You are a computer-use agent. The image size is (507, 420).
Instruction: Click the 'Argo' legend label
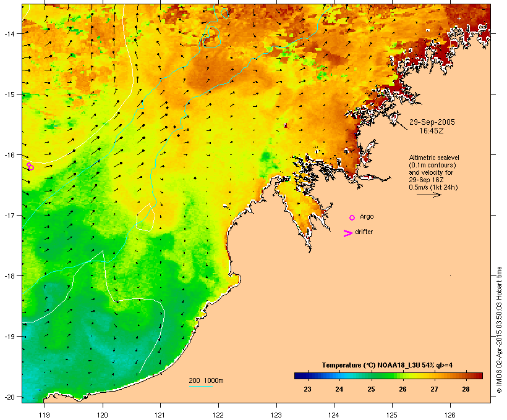tap(367, 216)
